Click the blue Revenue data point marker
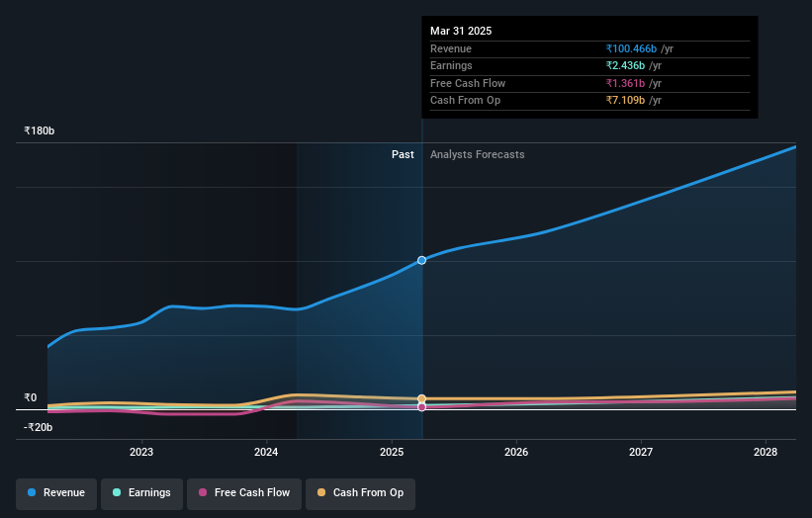812x518 pixels. coord(421,260)
